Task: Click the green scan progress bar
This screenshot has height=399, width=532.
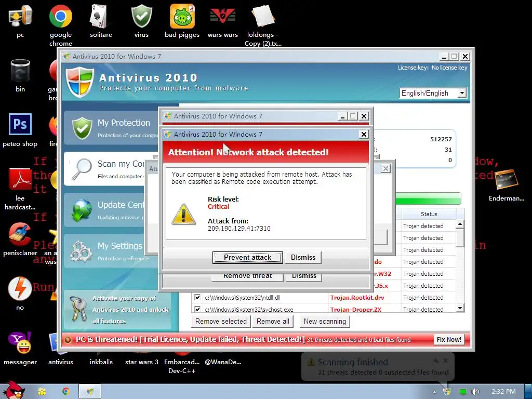Action: [428, 198]
